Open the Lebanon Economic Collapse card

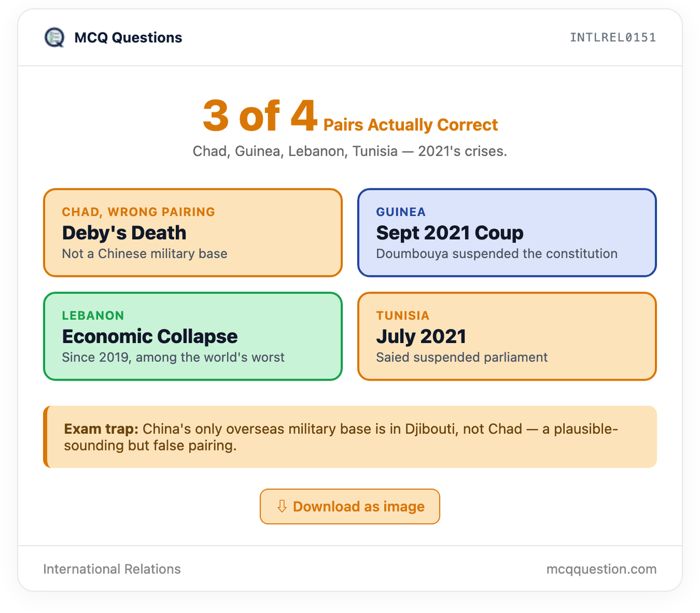193,336
